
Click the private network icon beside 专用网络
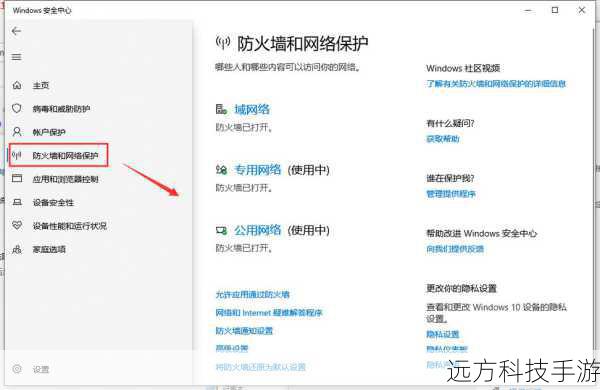[221, 169]
